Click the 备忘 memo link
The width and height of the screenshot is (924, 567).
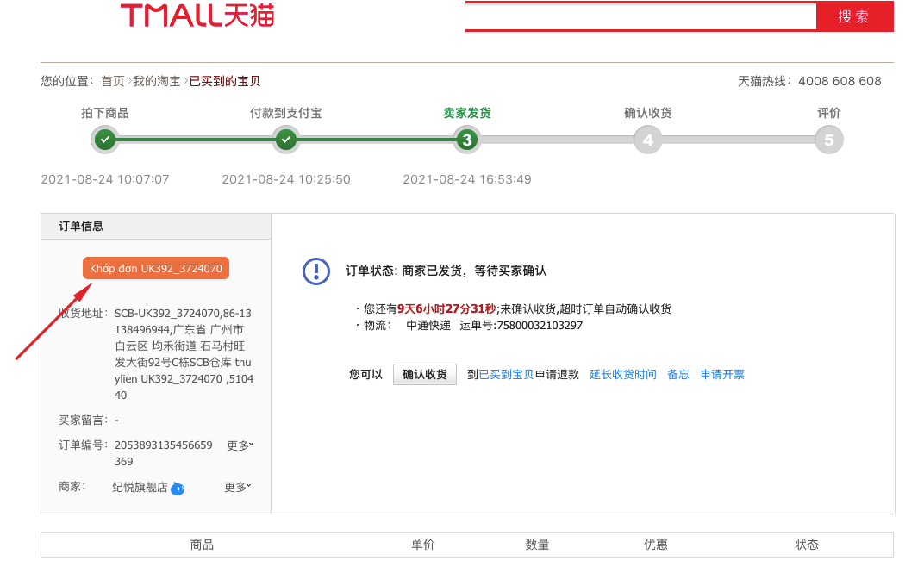tap(677, 374)
